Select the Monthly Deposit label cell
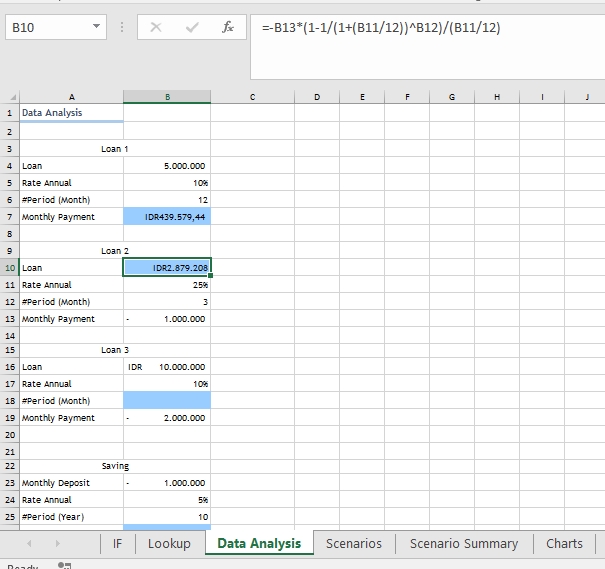Image resolution: width=605 pixels, height=569 pixels. 71,483
